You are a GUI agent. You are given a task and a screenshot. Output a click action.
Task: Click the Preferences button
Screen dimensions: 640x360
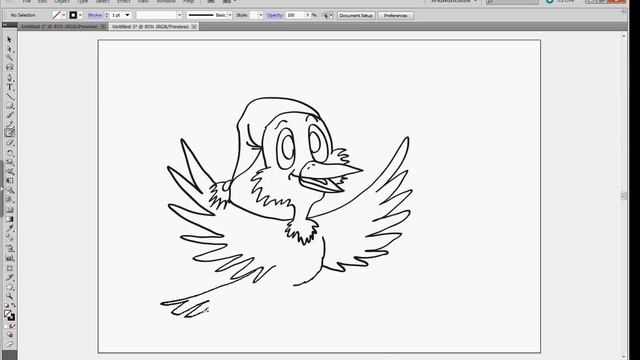pyautogui.click(x=396, y=16)
